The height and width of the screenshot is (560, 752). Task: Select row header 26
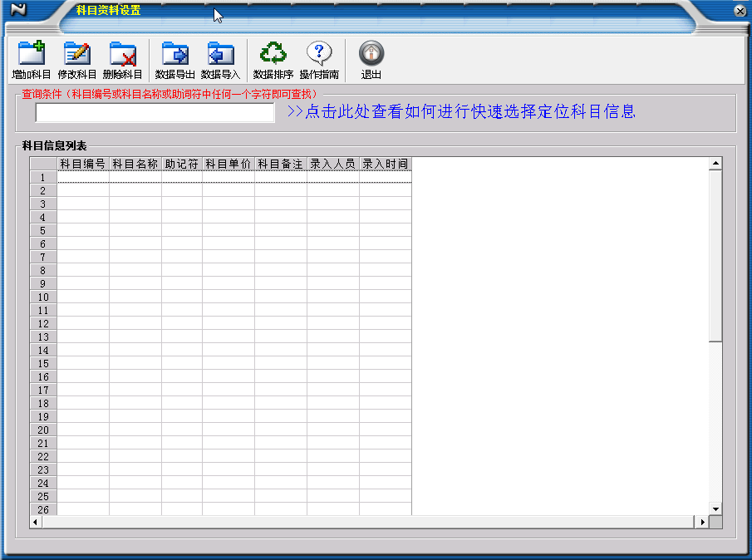pos(43,509)
